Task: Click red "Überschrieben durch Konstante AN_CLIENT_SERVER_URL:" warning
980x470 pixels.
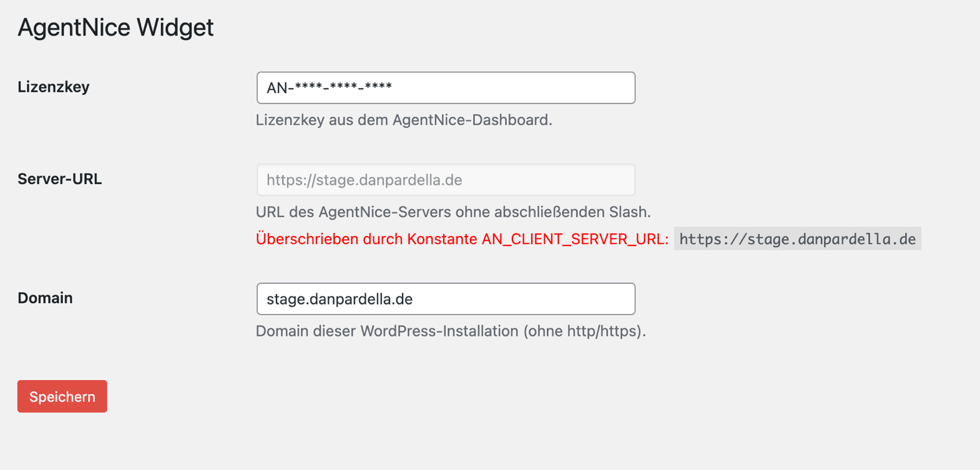Action: (x=462, y=239)
